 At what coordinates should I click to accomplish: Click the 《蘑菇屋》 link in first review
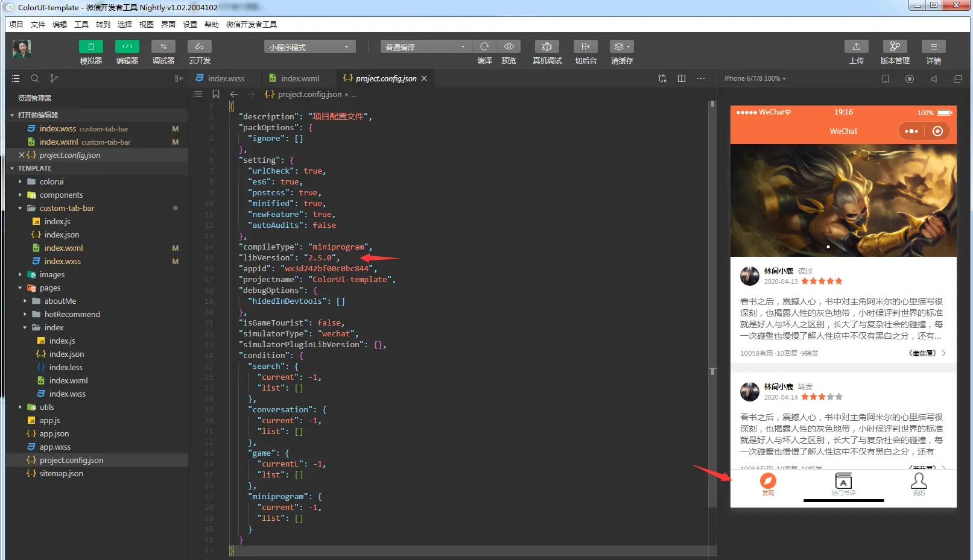click(x=922, y=353)
